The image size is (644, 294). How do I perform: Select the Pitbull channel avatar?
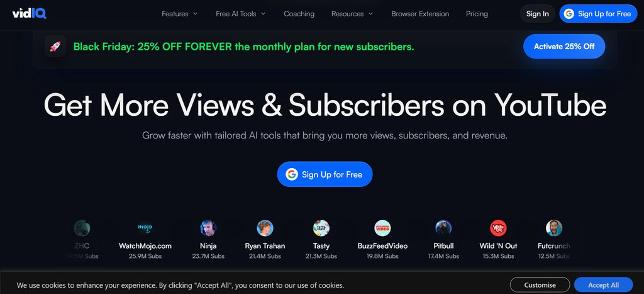(x=443, y=228)
